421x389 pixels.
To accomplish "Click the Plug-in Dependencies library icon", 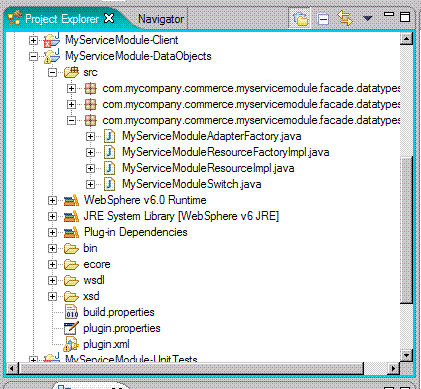I will click(x=71, y=232).
